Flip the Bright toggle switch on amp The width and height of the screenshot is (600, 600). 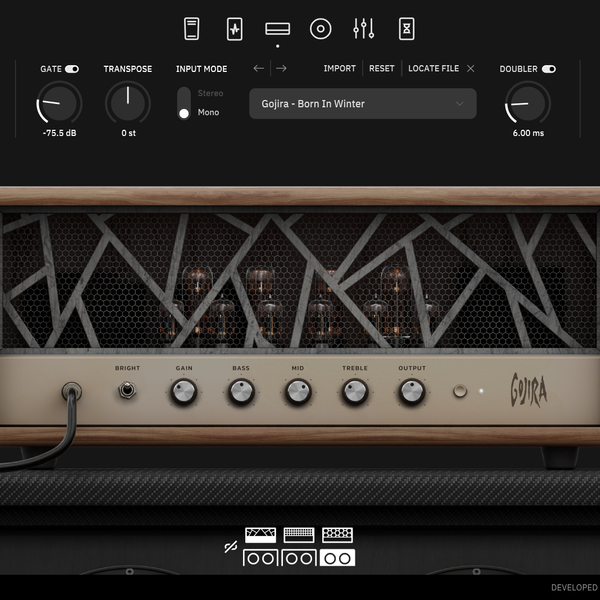(127, 390)
